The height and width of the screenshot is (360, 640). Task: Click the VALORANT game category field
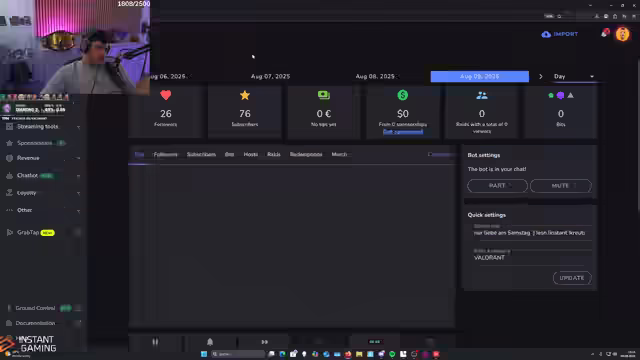(530, 258)
